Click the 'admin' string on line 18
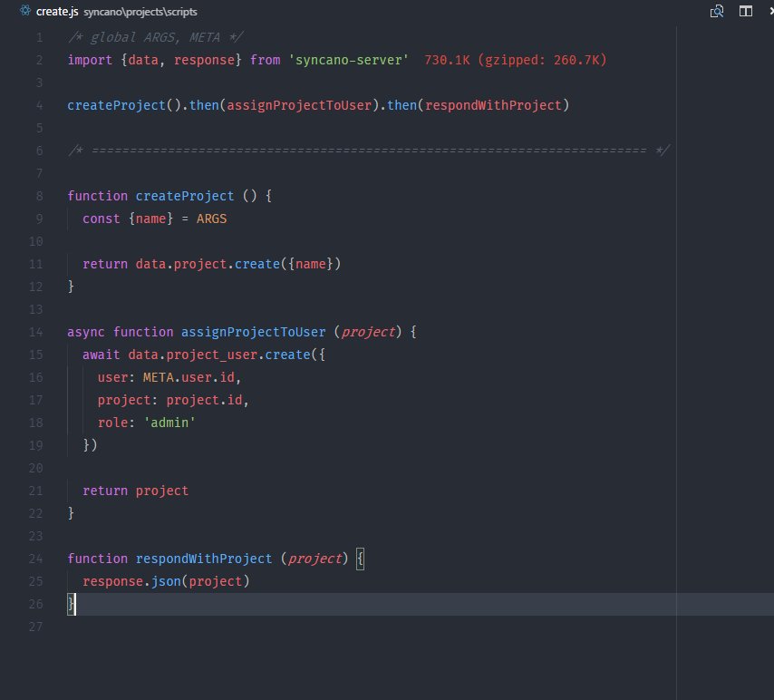 pyautogui.click(x=169, y=423)
